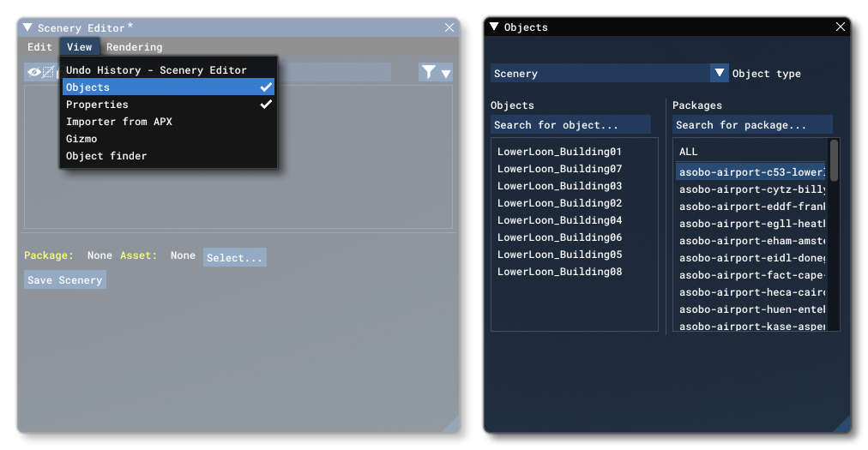Viewport: 868px width, 450px height.
Task: Click the Select... asset button
Action: coord(235,257)
